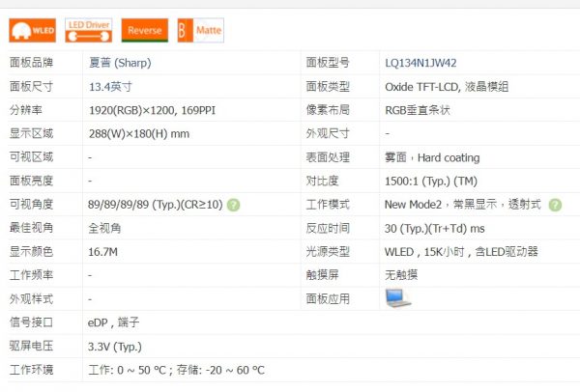Open the 夏普 (Sharp) brand link
The image size is (580, 392).
[x=120, y=63]
